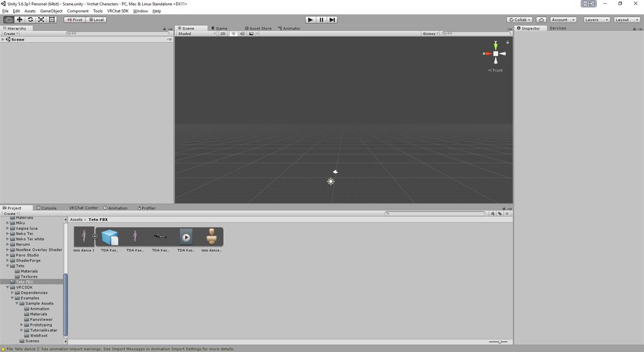Viewport: 644px width, 352px height.
Task: Toggle 2D scene view mode
Action: point(223,34)
